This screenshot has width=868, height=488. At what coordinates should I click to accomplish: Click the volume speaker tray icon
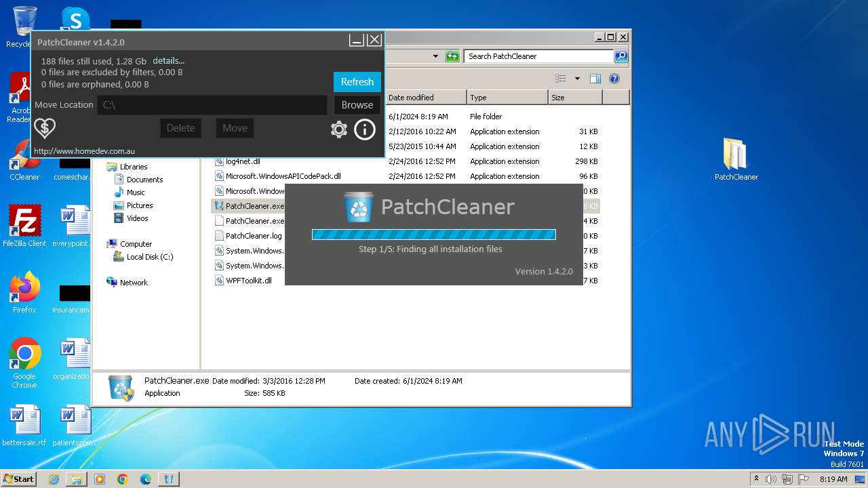(771, 479)
